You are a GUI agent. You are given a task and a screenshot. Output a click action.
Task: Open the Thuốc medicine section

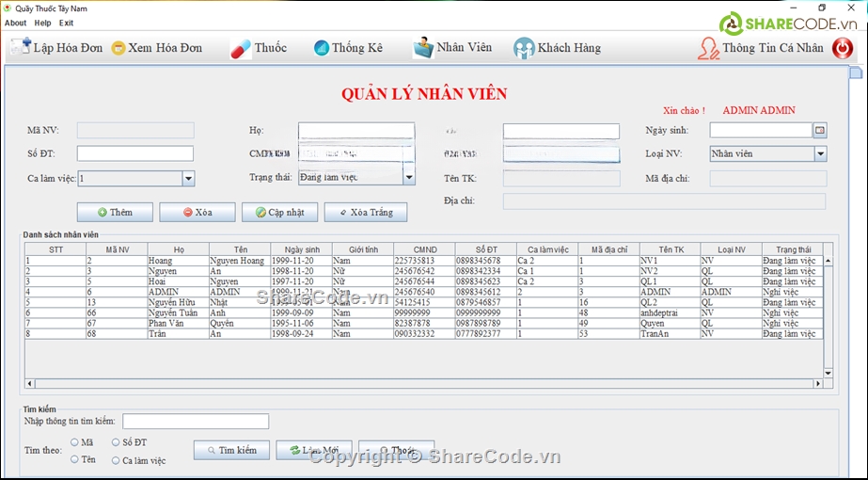pos(258,48)
